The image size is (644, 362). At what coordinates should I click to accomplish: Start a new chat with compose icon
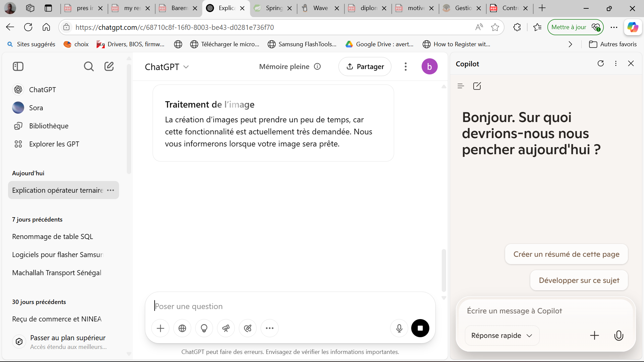click(x=109, y=66)
